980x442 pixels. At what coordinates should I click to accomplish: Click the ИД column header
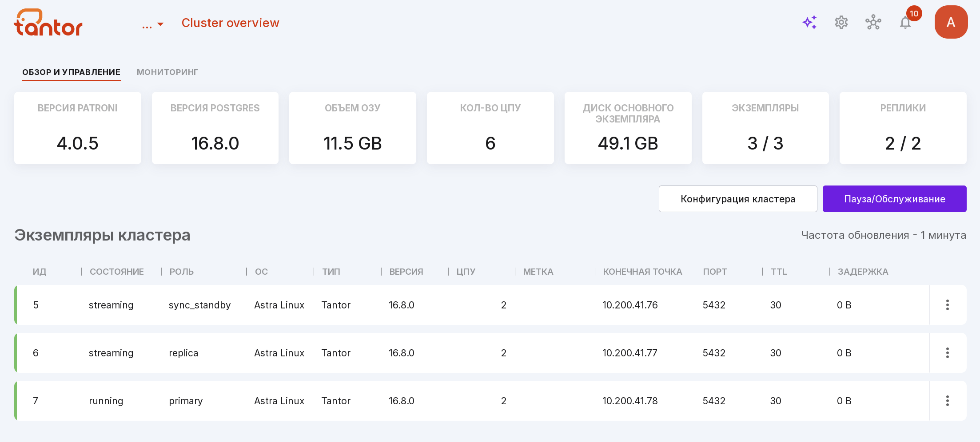pos(40,272)
